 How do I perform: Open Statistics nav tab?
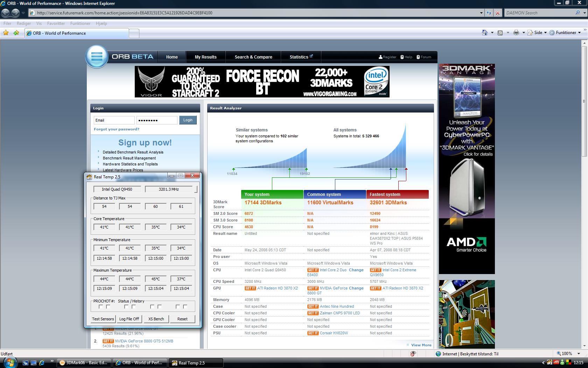[x=301, y=57]
